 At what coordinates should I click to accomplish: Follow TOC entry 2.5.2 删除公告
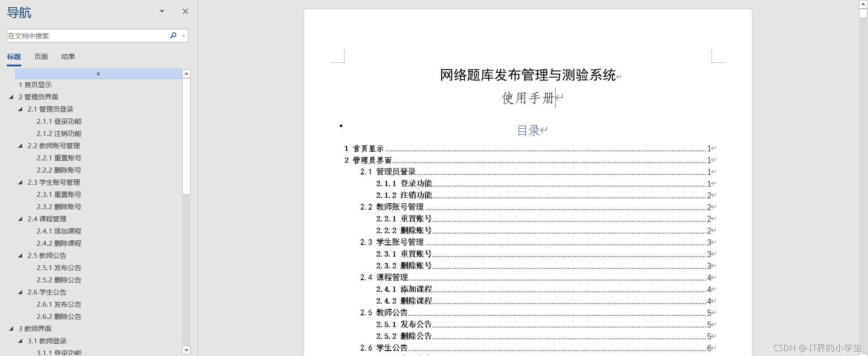tap(544, 336)
